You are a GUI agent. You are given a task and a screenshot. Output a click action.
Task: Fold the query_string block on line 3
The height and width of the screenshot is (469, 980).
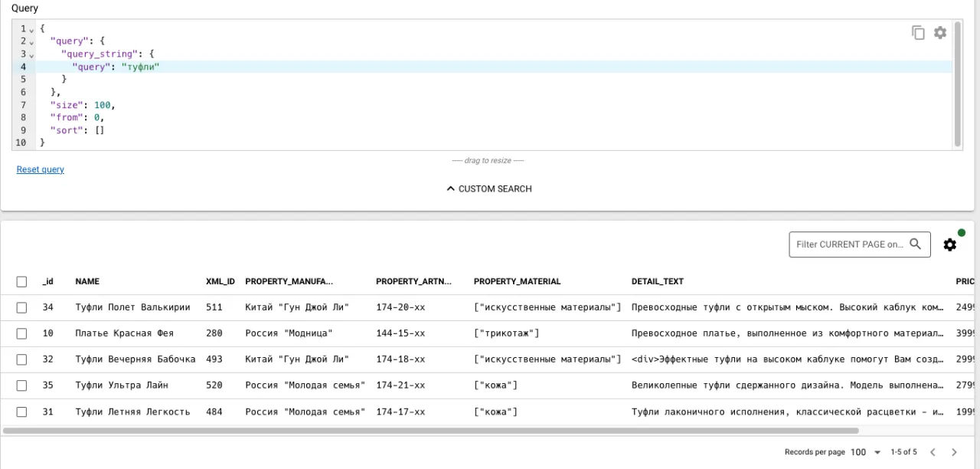coord(31,54)
